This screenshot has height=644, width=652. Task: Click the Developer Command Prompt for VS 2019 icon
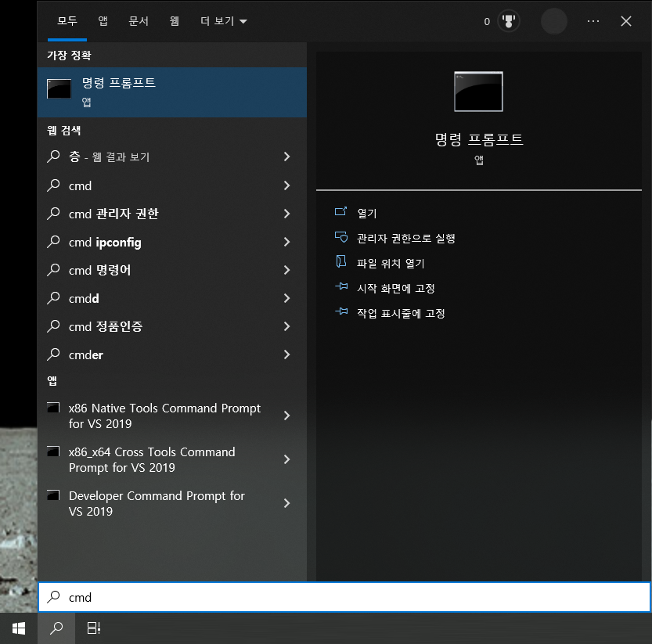(52, 495)
